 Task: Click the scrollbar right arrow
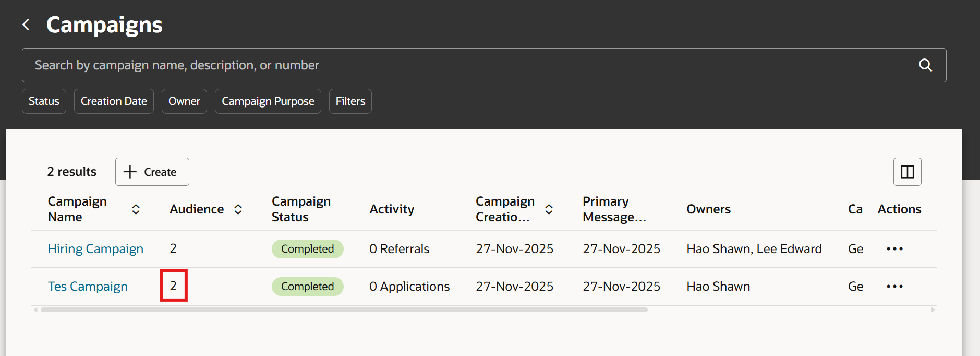(933, 310)
